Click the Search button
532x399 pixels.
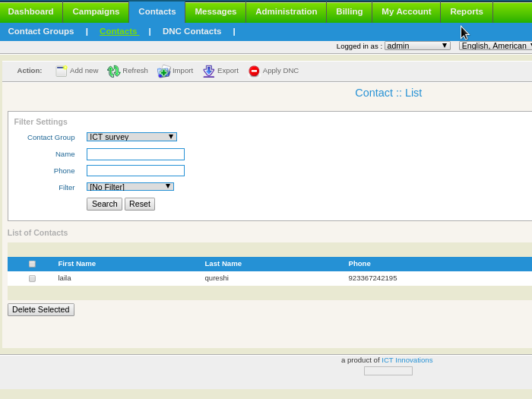point(105,204)
